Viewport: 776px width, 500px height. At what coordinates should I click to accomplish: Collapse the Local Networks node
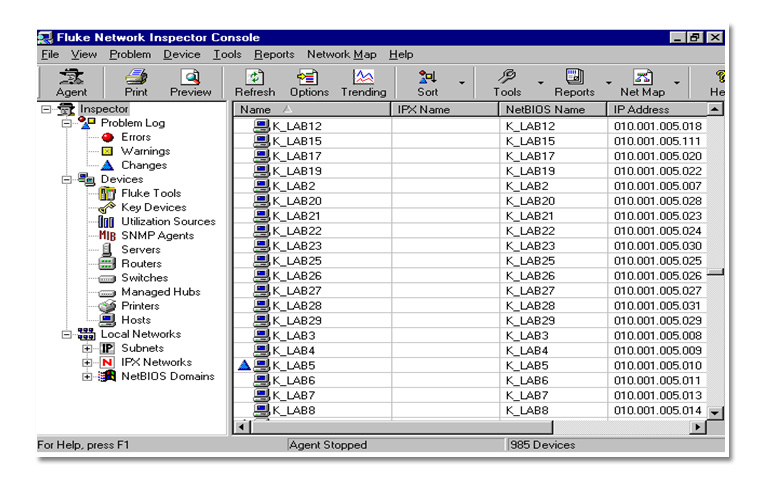click(66, 335)
